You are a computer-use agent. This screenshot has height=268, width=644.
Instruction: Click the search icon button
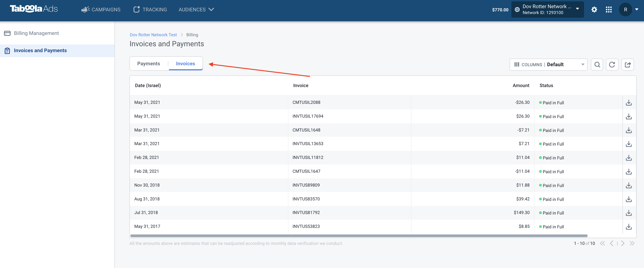597,65
